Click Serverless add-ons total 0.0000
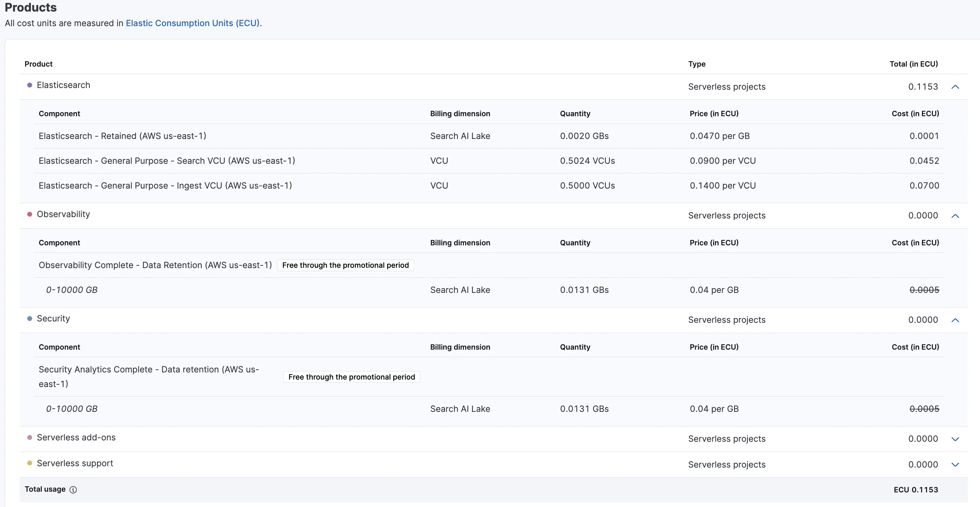This screenshot has width=980, height=507. (x=923, y=438)
